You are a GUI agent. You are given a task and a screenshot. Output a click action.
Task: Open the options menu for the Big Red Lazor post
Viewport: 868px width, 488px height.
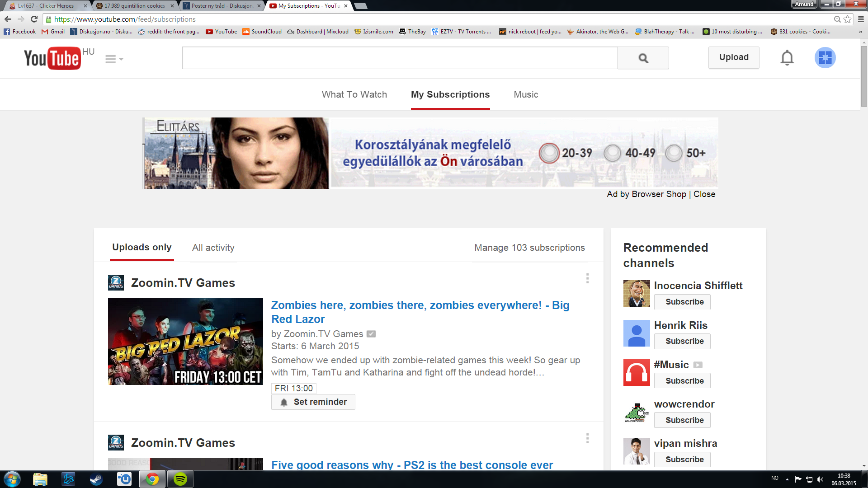[x=587, y=278]
